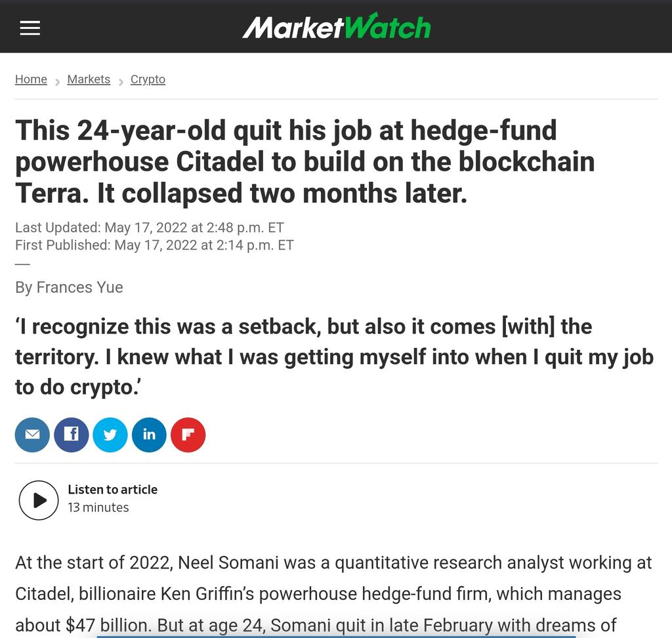This screenshot has height=638, width=672.
Task: Share article on LinkedIn
Action: (x=149, y=435)
